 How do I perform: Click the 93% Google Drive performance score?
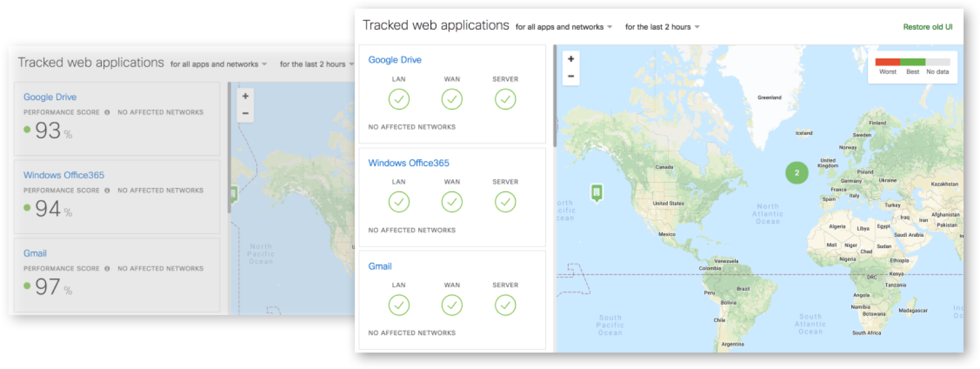[x=48, y=131]
